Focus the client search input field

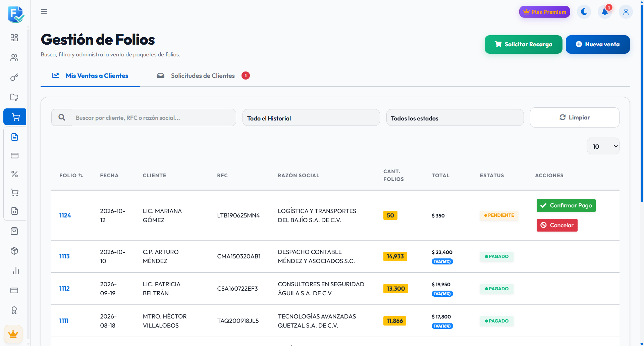(x=153, y=118)
